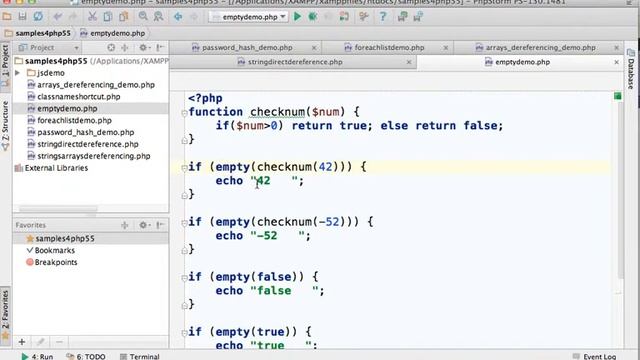Open the 4: Run tool window
640x360 pixels.
(x=37, y=356)
